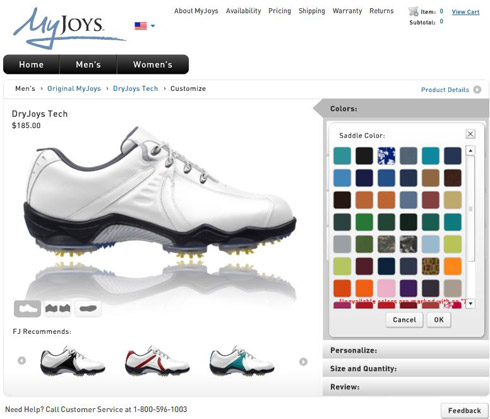Screen dimensions: 490x419
Task: Go to DryJoys Tech breadcrumb
Action: click(x=135, y=89)
